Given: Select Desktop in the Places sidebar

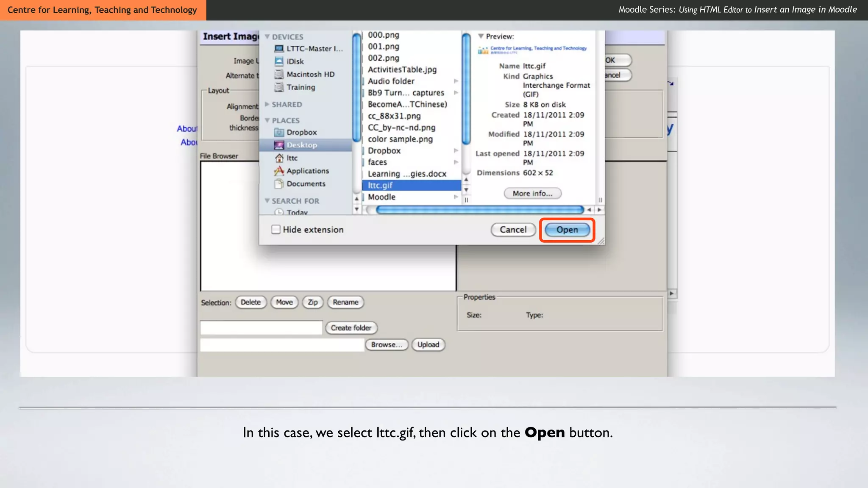Looking at the screenshot, I should 301,145.
